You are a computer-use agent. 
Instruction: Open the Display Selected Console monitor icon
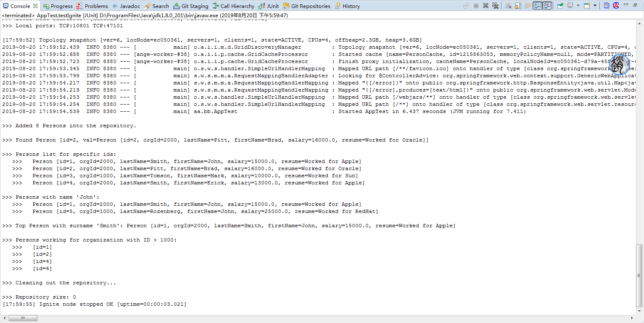[570, 5]
